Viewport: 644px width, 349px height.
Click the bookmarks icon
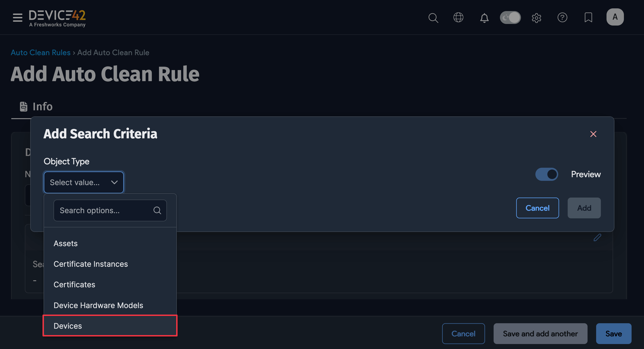coord(588,17)
